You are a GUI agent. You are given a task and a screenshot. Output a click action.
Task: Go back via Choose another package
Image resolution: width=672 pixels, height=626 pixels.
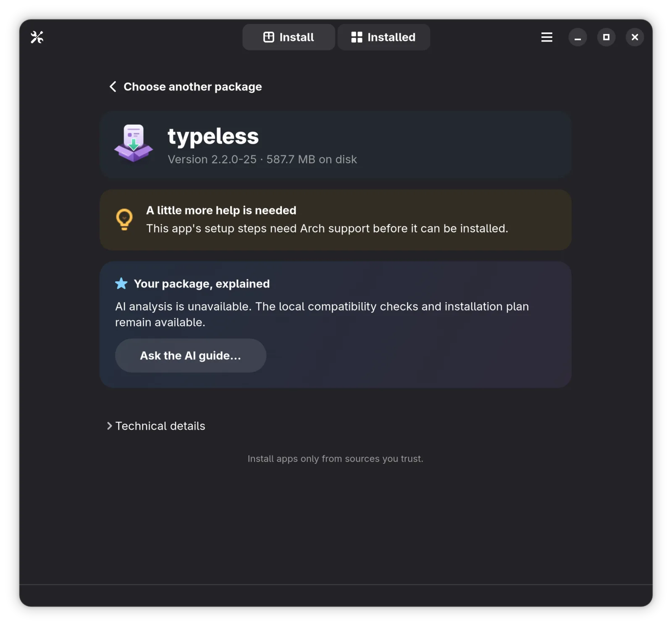coord(185,87)
